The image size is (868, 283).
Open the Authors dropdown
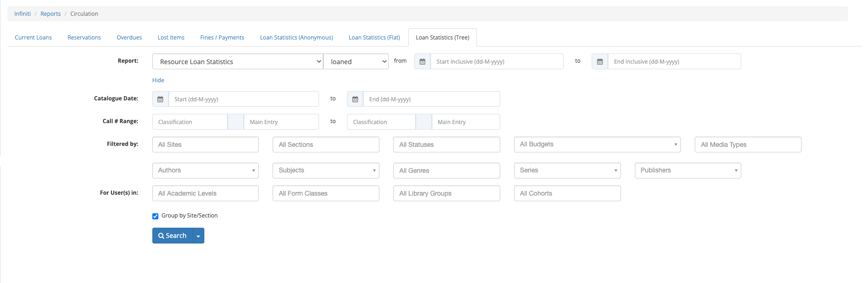tap(205, 171)
